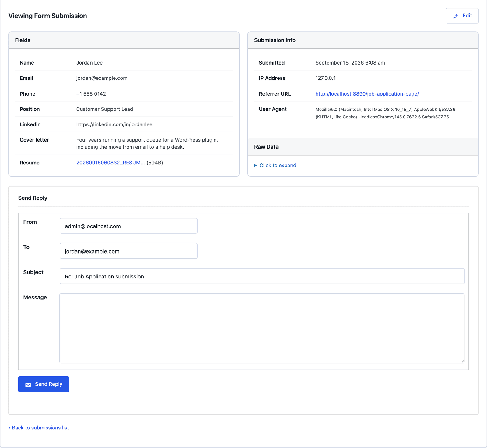Click the Send Reply section heading
Image resolution: width=487 pixels, height=448 pixels.
[33, 198]
